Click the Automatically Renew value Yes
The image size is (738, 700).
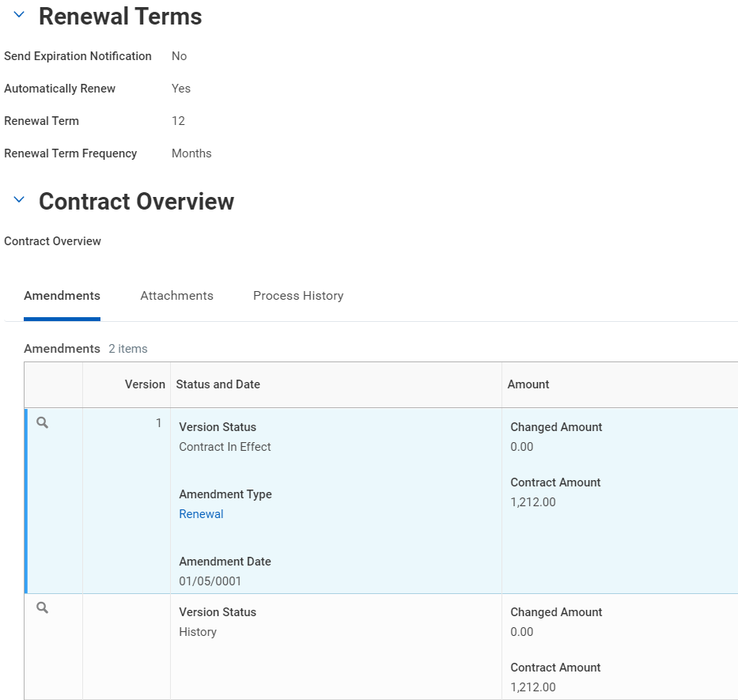181,89
